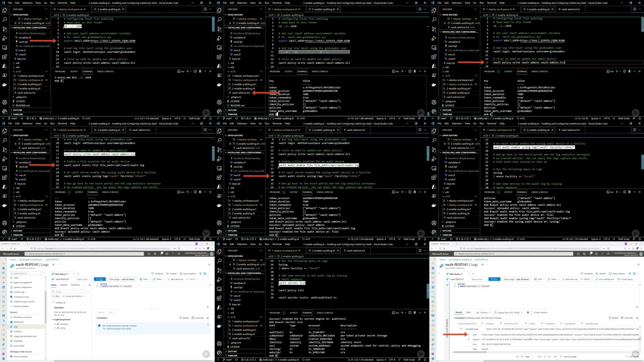
Task: Open notifications bell in Ln 31 VS Code status bar
Action: point(425,359)
